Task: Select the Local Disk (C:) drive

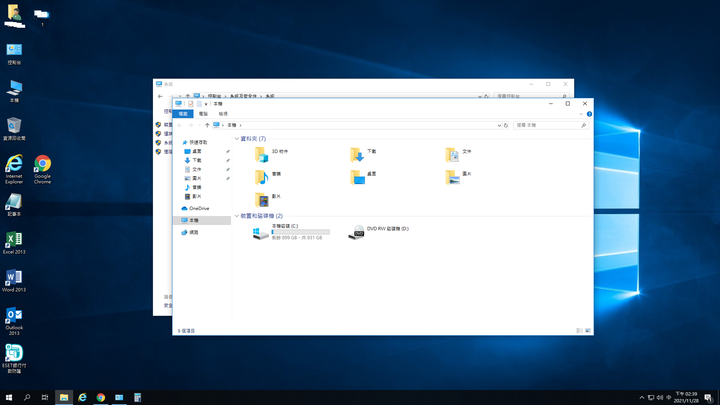Action: pyautogui.click(x=291, y=232)
